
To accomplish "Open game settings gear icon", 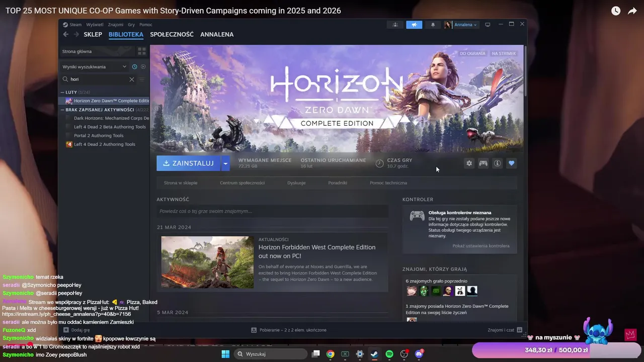I will tap(469, 163).
